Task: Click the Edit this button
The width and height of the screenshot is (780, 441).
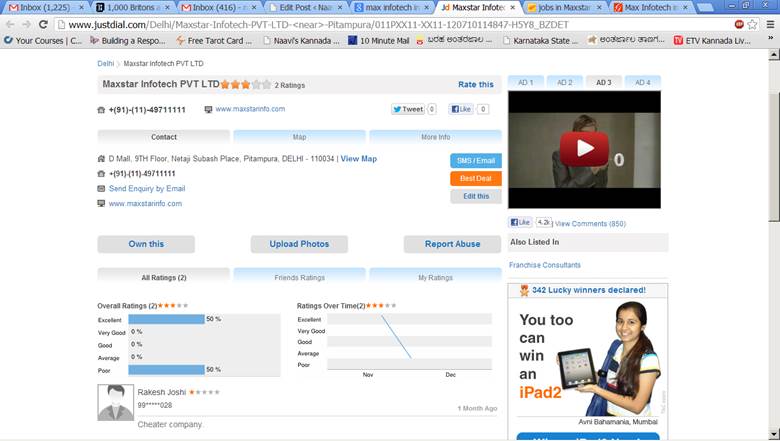Action: pos(476,196)
